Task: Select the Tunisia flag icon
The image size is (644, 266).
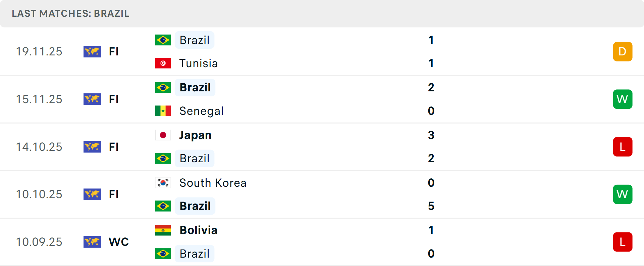Action: [x=163, y=63]
